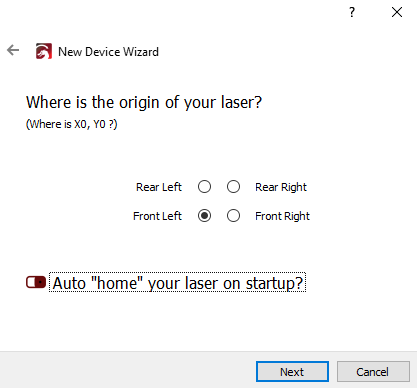
Task: Click the Auto "home" your laser label
Action: (x=177, y=283)
